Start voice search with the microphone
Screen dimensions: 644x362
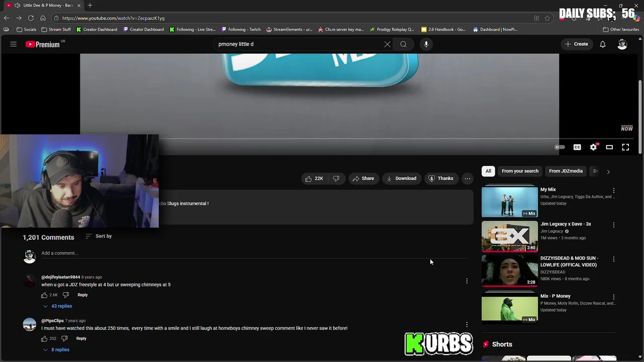426,44
